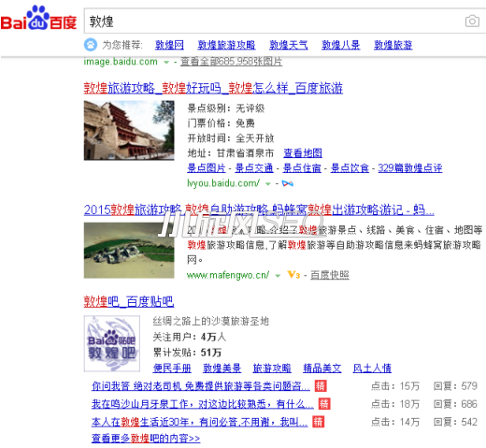Image resolution: width=486 pixels, height=448 pixels.
Task: View all 685,958 images link
Action: (232, 62)
